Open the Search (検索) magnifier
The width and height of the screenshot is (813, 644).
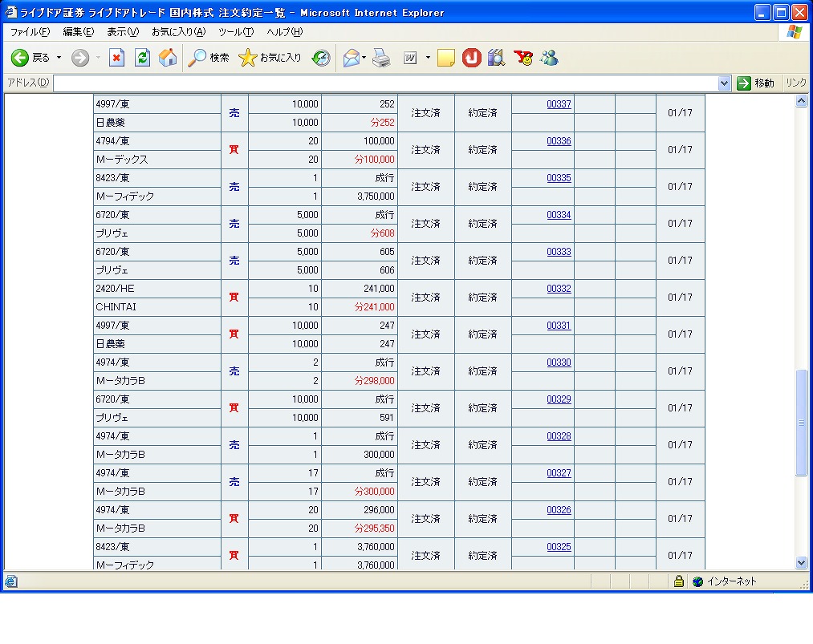click(208, 58)
